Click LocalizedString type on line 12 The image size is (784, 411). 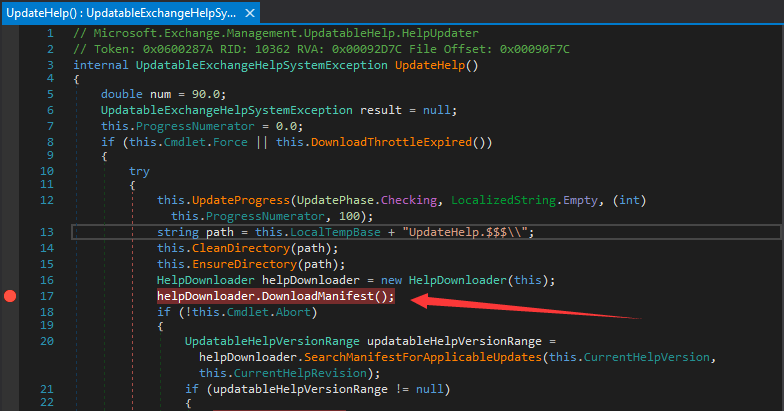tap(503, 200)
